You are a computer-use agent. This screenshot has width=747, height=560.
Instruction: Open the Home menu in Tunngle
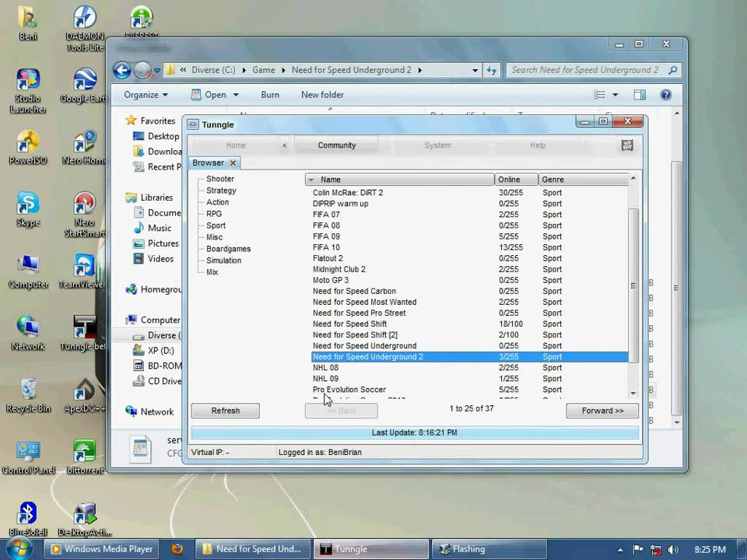pyautogui.click(x=236, y=145)
